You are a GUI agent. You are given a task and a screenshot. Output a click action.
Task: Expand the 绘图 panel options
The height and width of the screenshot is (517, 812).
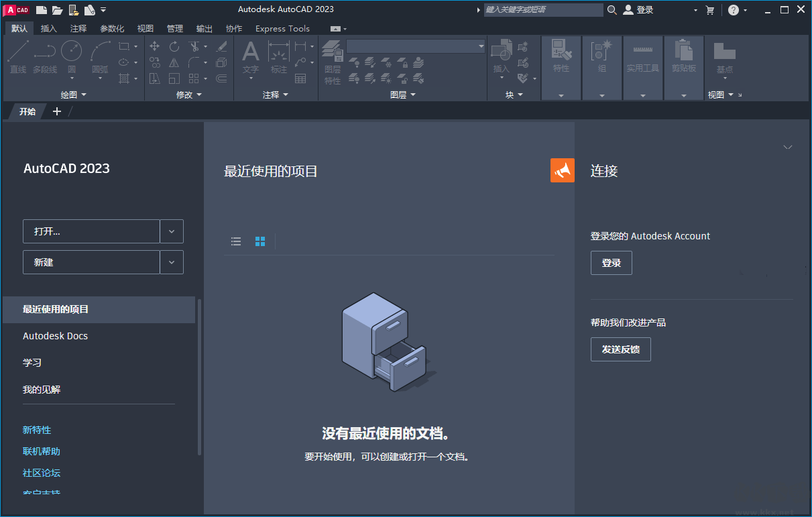(84, 94)
